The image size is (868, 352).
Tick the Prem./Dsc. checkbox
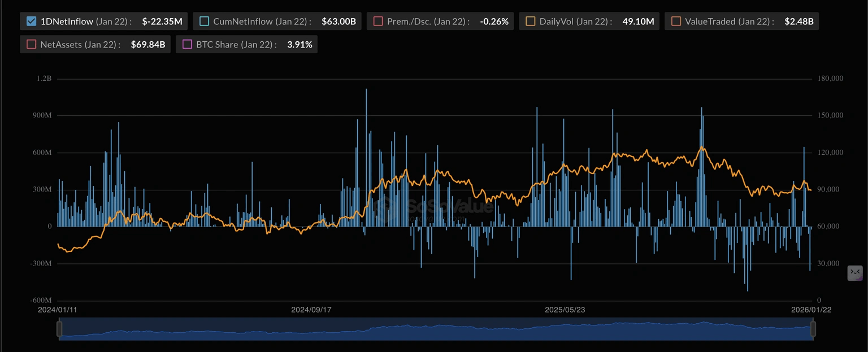378,21
